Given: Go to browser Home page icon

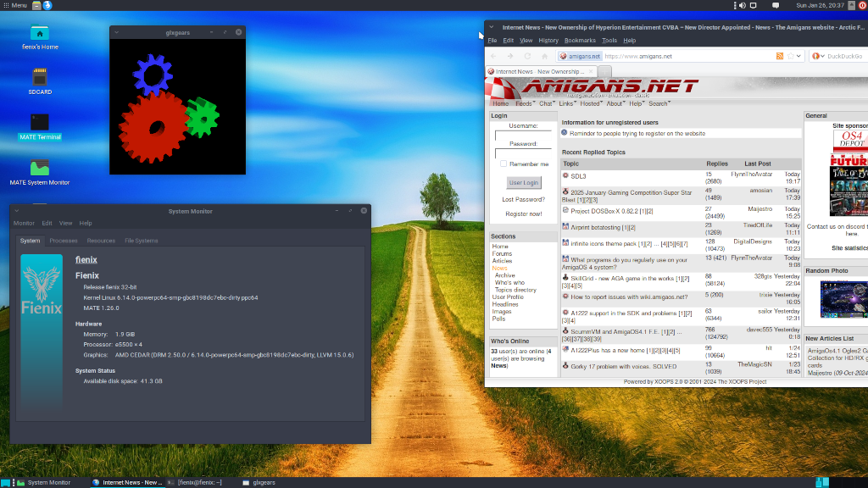Looking at the screenshot, I should point(545,56).
